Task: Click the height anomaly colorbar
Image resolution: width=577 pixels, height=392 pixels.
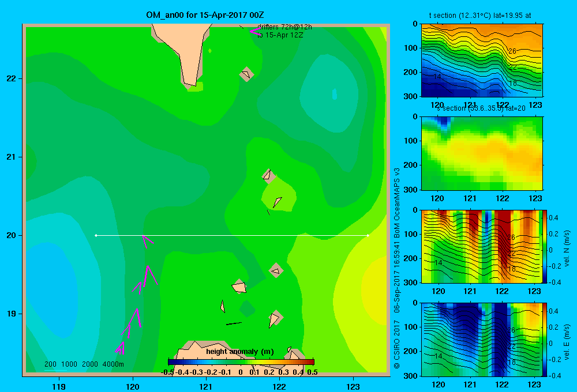Action: (241, 361)
